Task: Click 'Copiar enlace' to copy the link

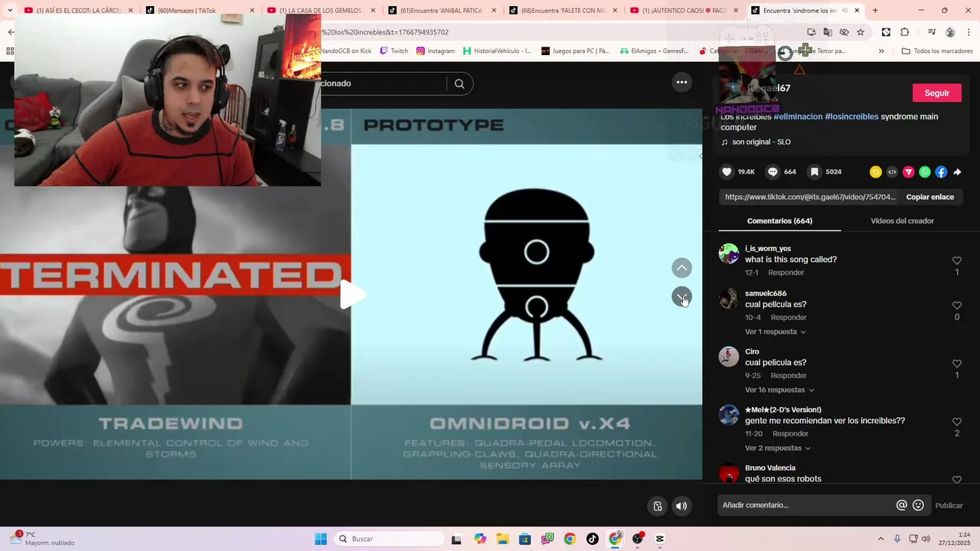Action: pyautogui.click(x=930, y=197)
